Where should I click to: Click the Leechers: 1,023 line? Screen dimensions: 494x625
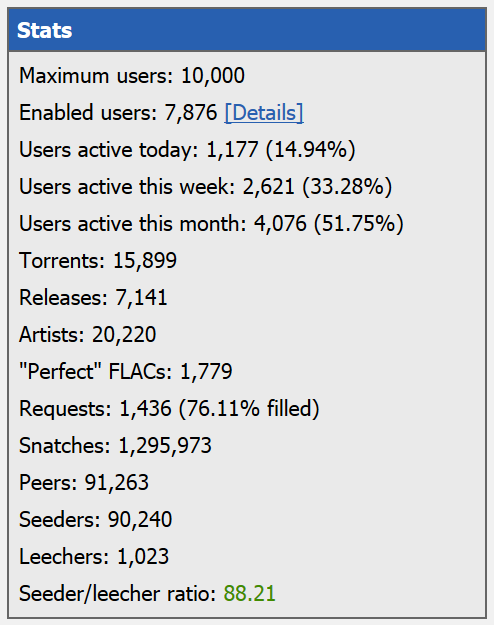click(94, 557)
